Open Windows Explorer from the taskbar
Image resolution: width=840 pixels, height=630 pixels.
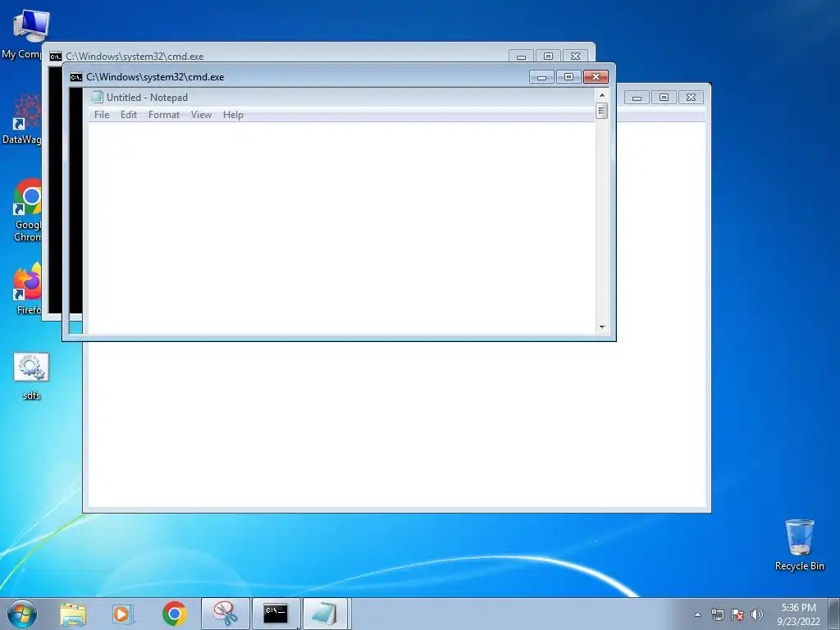tap(73, 614)
